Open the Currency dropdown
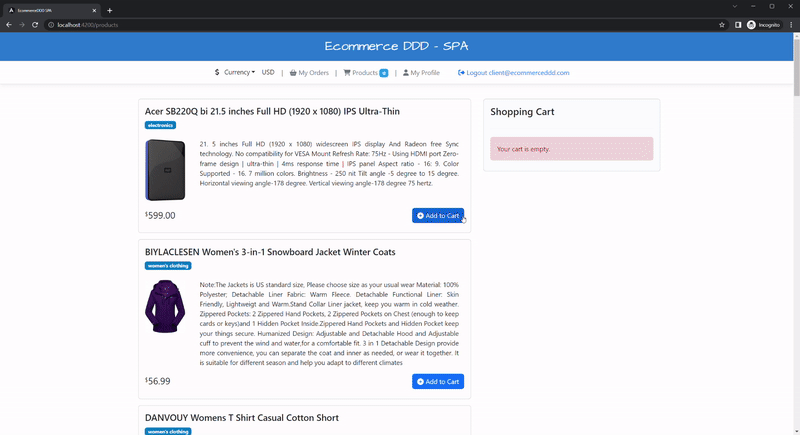 tap(239, 72)
